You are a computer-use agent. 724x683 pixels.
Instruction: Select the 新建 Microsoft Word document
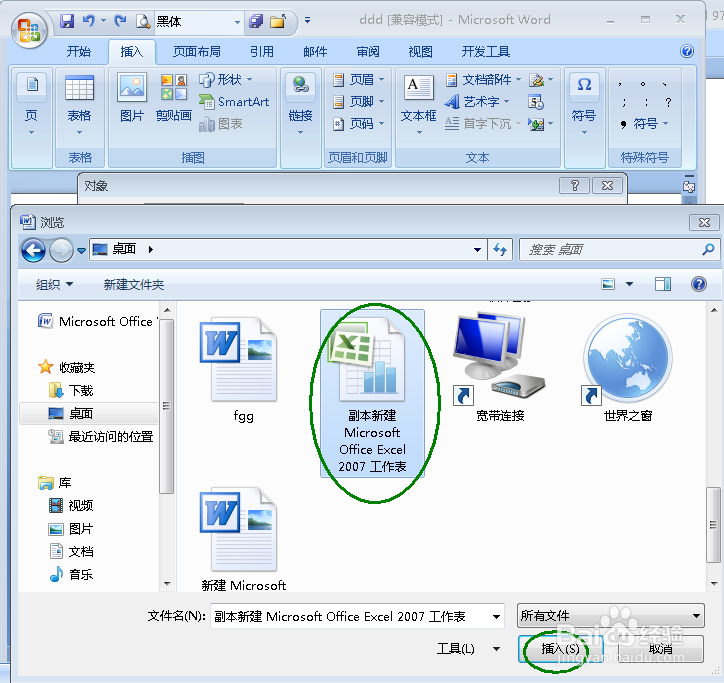(243, 539)
